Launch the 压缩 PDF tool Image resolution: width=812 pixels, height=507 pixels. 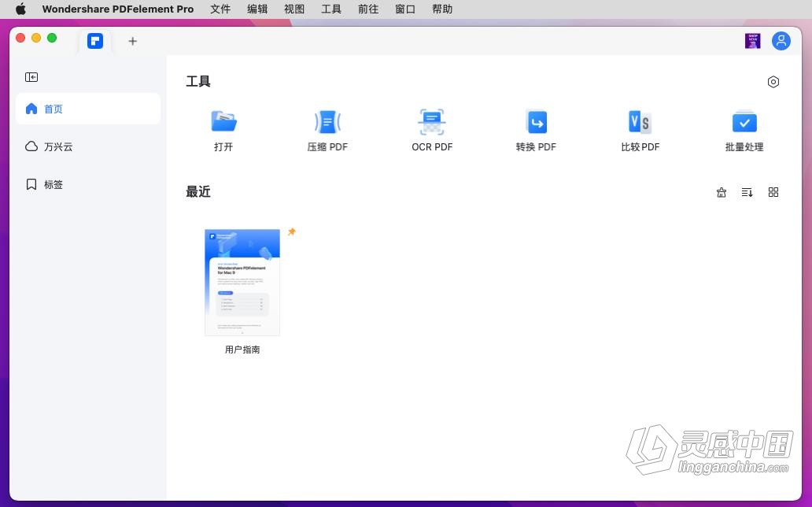coord(327,131)
